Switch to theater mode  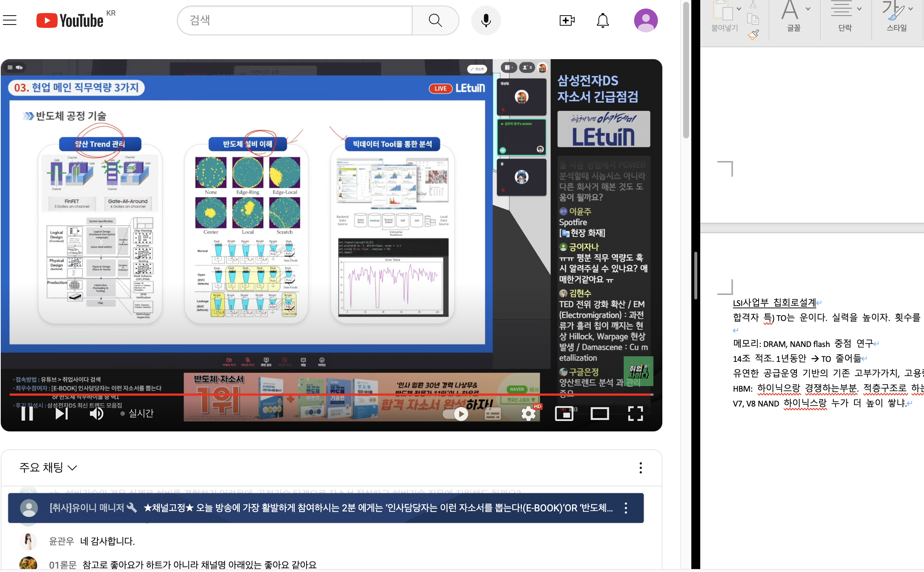click(600, 414)
